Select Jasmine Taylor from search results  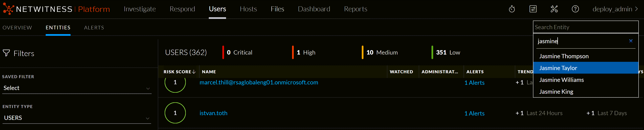click(x=558, y=68)
